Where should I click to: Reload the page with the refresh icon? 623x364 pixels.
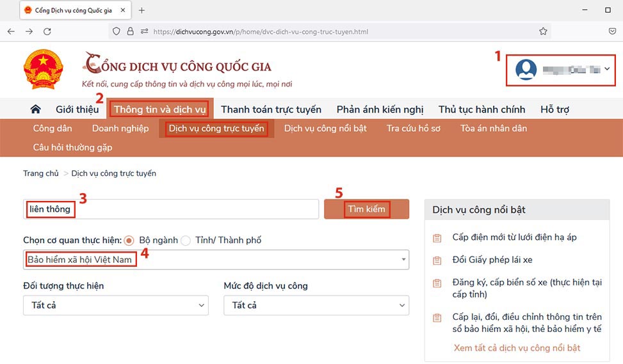[47, 31]
